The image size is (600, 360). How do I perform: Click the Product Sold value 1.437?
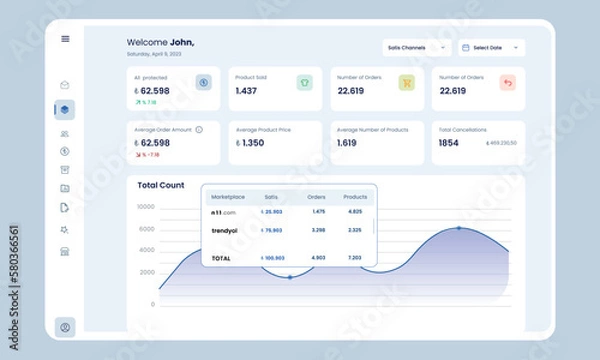[246, 91]
